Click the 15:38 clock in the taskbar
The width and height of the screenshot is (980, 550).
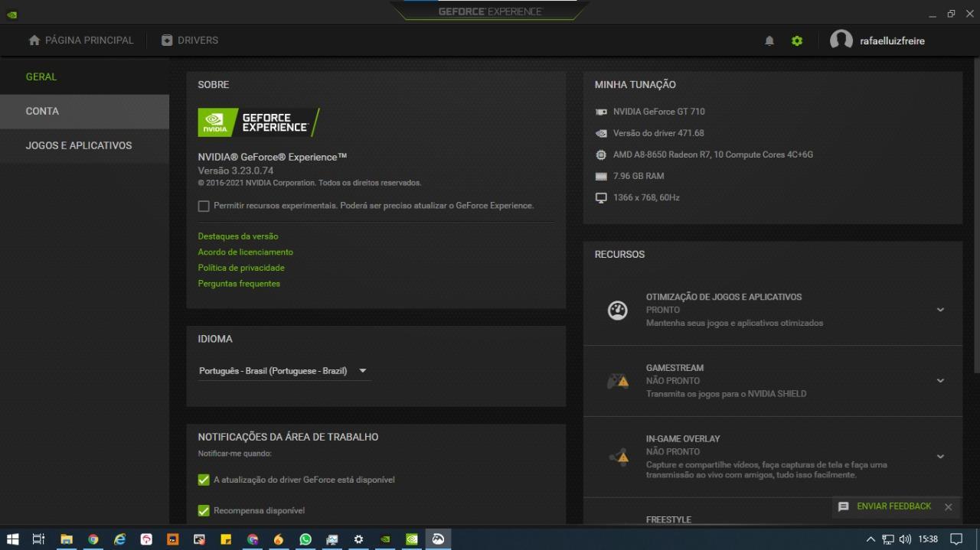pos(928,539)
